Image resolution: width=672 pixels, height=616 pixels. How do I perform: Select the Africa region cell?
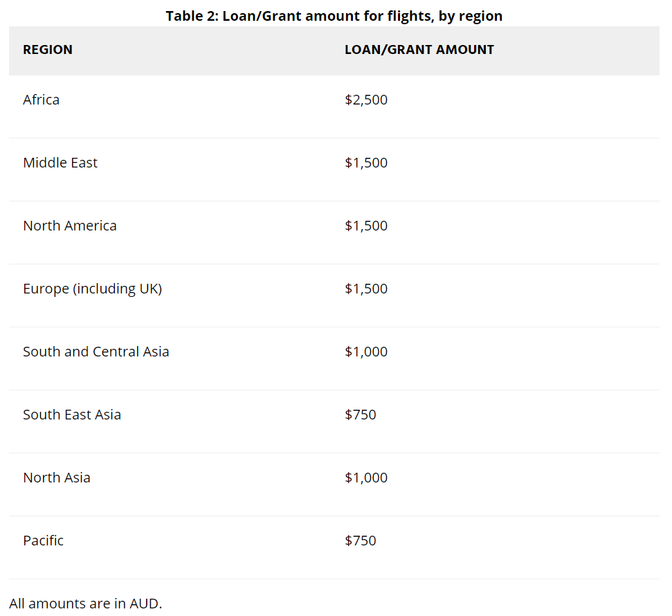[x=42, y=100]
